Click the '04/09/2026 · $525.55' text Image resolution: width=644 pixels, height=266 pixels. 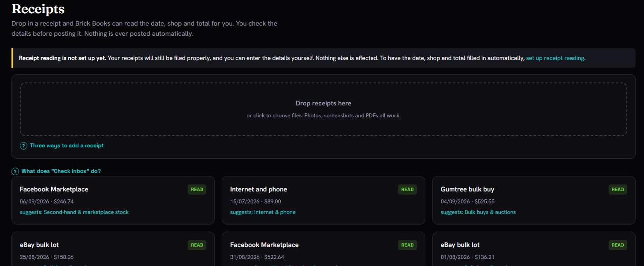point(468,201)
